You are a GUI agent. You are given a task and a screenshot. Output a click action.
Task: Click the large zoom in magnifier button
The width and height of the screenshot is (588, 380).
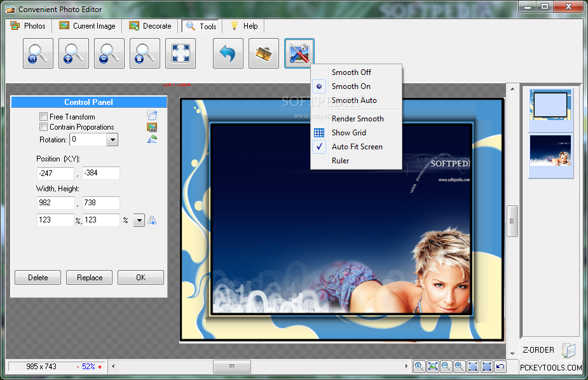coord(74,53)
